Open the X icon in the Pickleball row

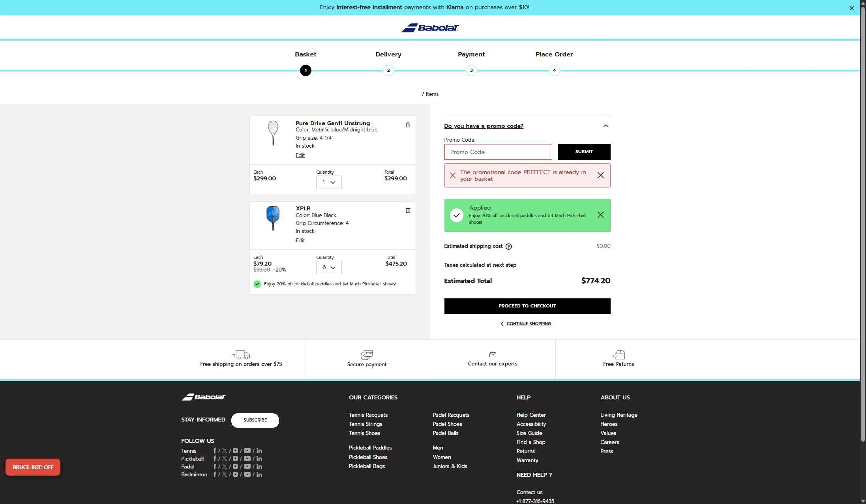(x=224, y=459)
